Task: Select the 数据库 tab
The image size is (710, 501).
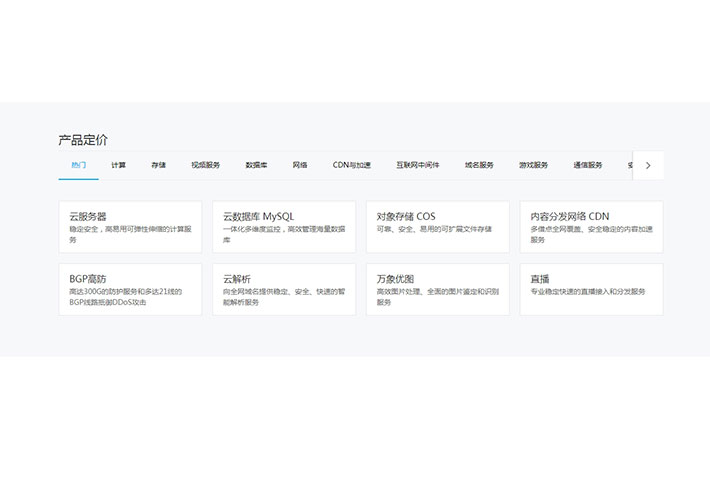Action: click(x=256, y=165)
